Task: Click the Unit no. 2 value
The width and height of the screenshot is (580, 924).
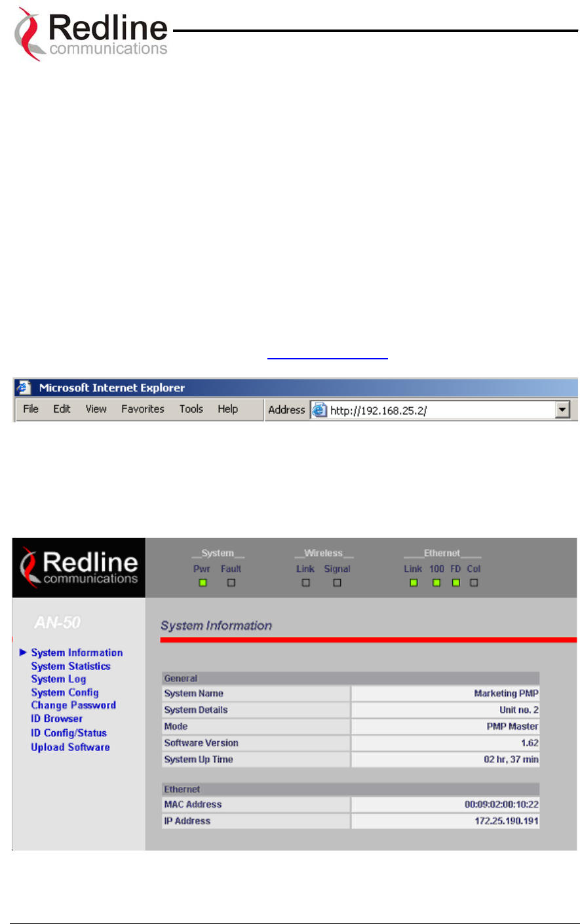Action: point(519,710)
